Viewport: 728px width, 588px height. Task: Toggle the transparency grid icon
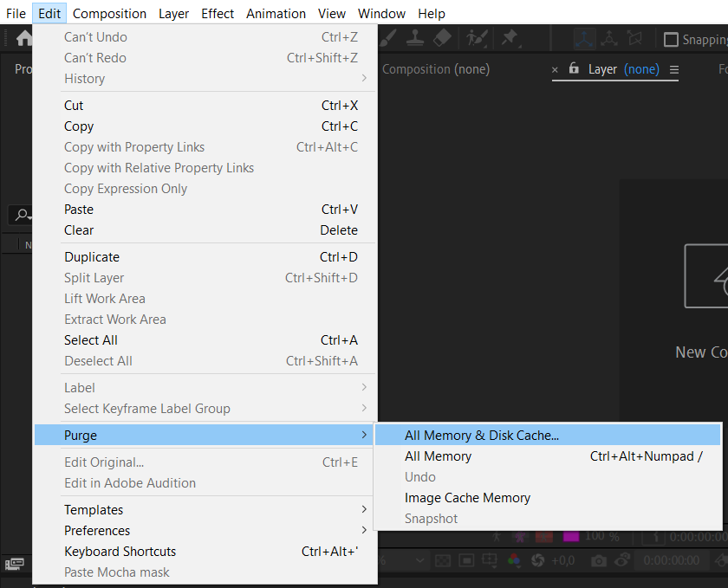(443, 560)
